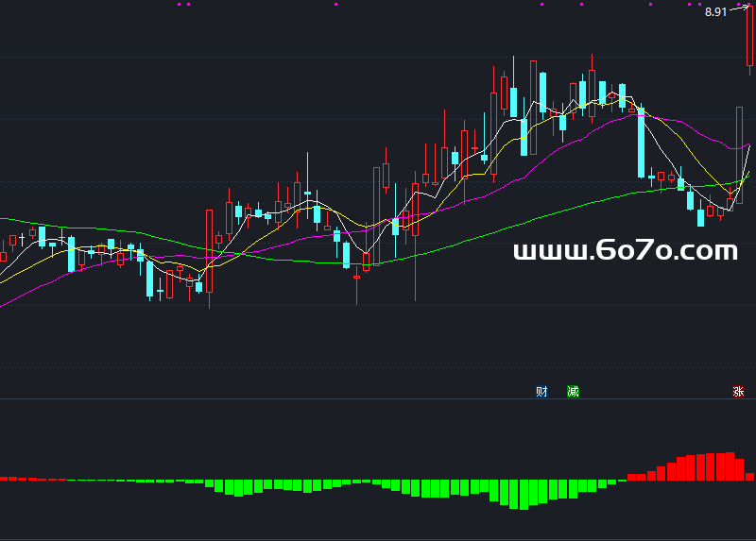Click the pink dot pair at top left
The width and height of the screenshot is (756, 541).
[x=184, y=4]
